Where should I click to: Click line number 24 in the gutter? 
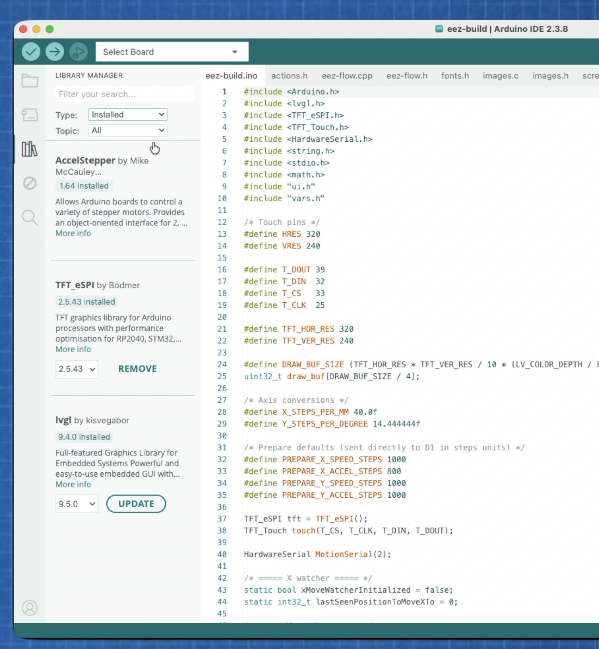[222, 364]
